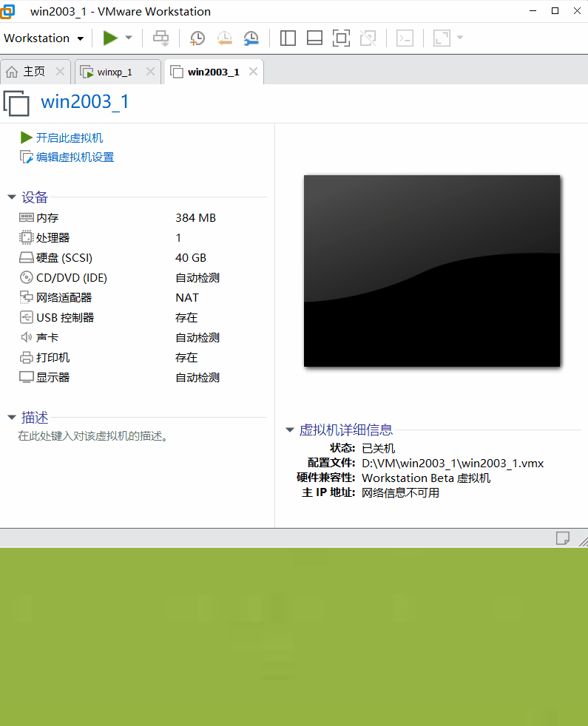Viewport: 588px width, 726px height.
Task: Click the config file path D:\VM\win2003_1\win2003_1.vmx
Action: pyautogui.click(x=453, y=463)
